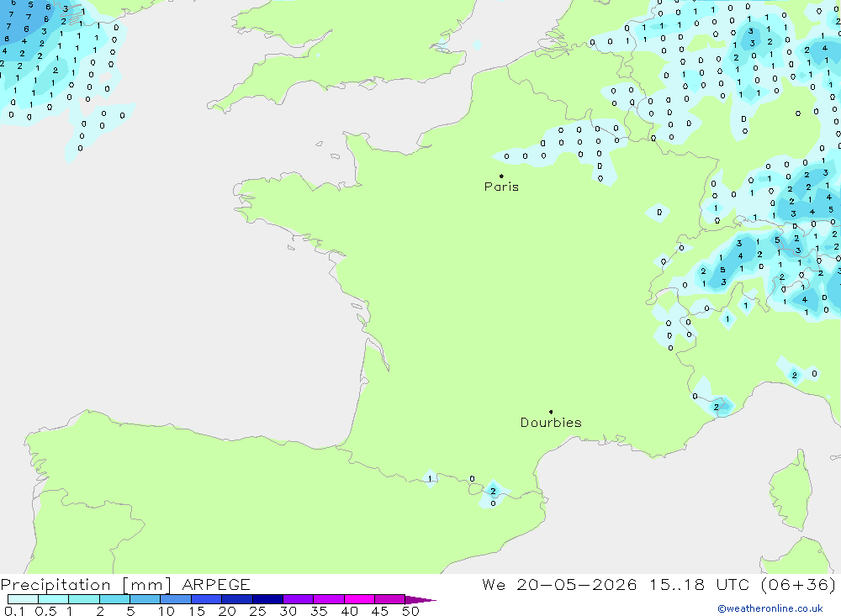Click the legend arrow tip past 50
841x616 pixels.
(x=420, y=599)
